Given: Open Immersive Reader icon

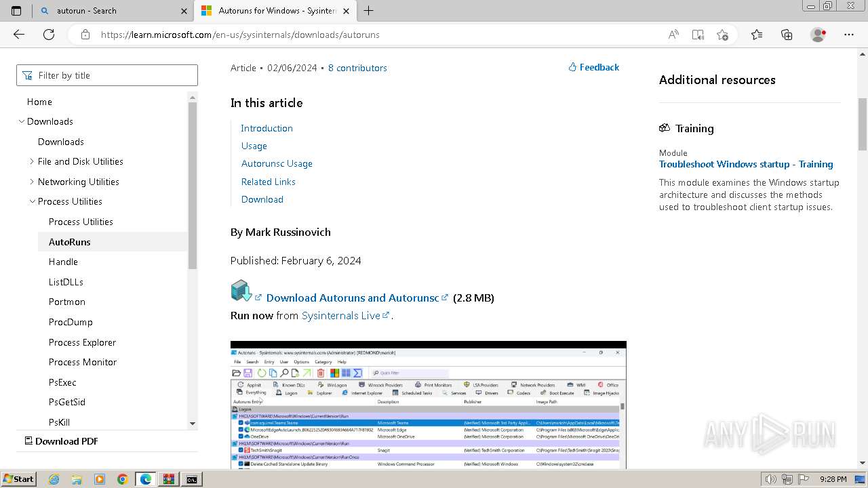Looking at the screenshot, I should pos(698,35).
